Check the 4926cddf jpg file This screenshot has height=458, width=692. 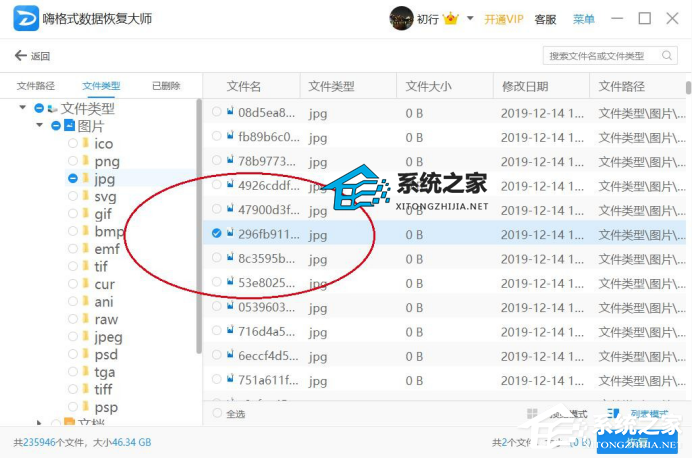216,185
